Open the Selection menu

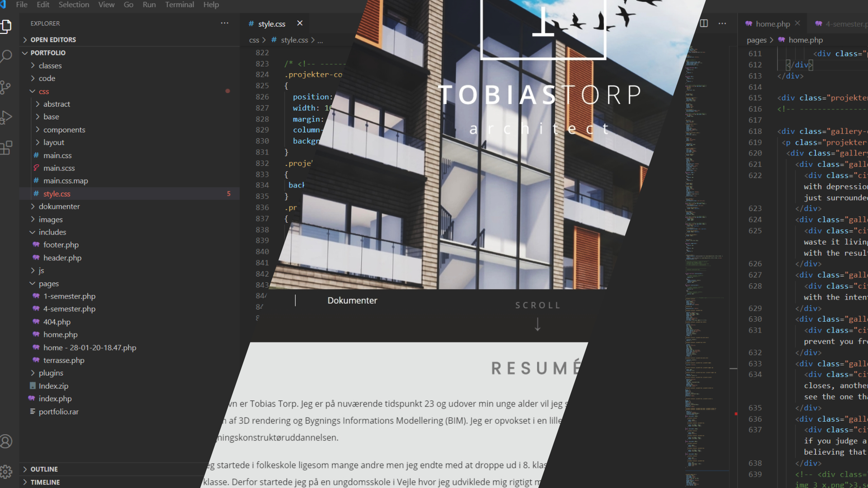click(x=74, y=5)
